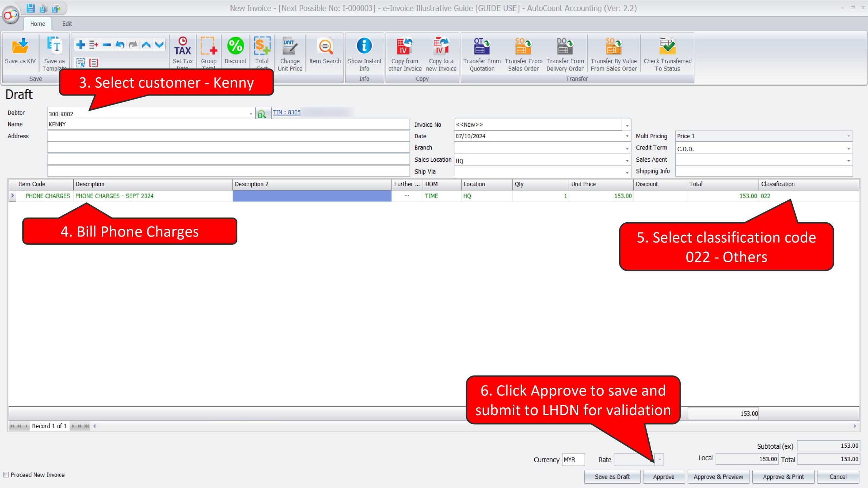Expand the Sales Location dropdown

(627, 160)
